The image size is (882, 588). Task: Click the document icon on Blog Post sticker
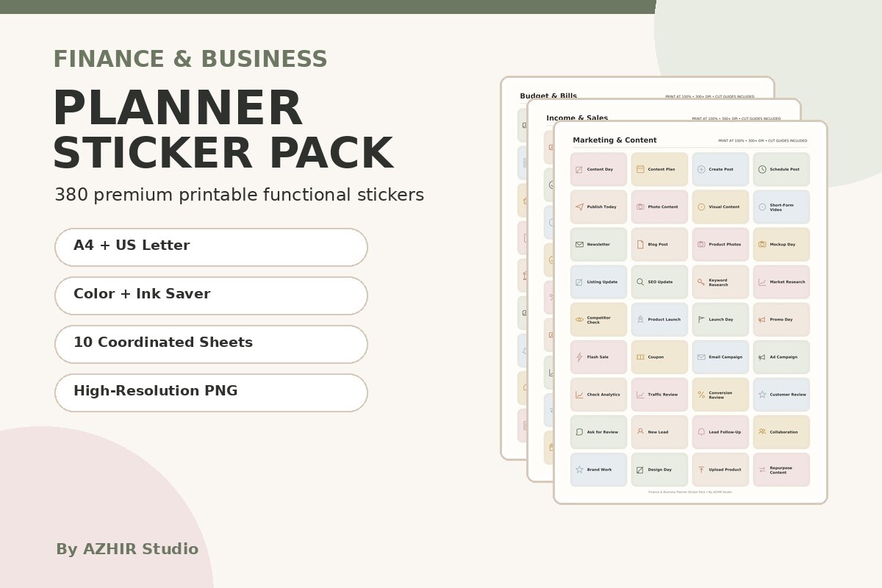(x=640, y=244)
